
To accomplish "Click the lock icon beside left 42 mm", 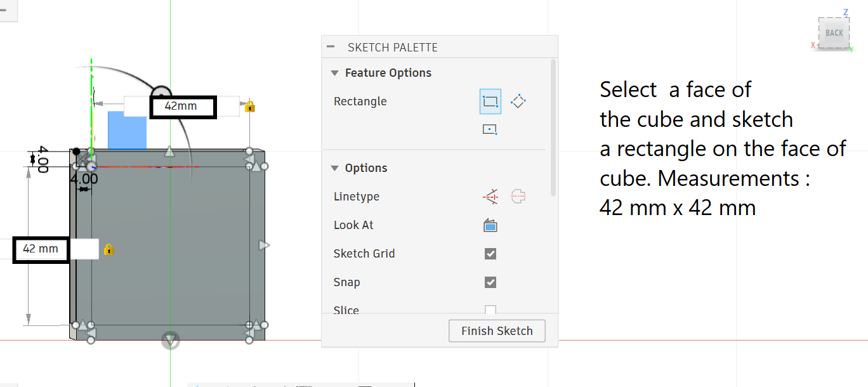I will pyautogui.click(x=109, y=249).
